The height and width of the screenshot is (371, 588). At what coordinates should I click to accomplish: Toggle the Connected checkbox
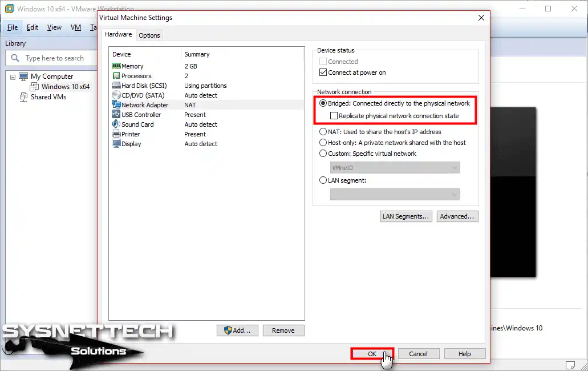click(323, 62)
